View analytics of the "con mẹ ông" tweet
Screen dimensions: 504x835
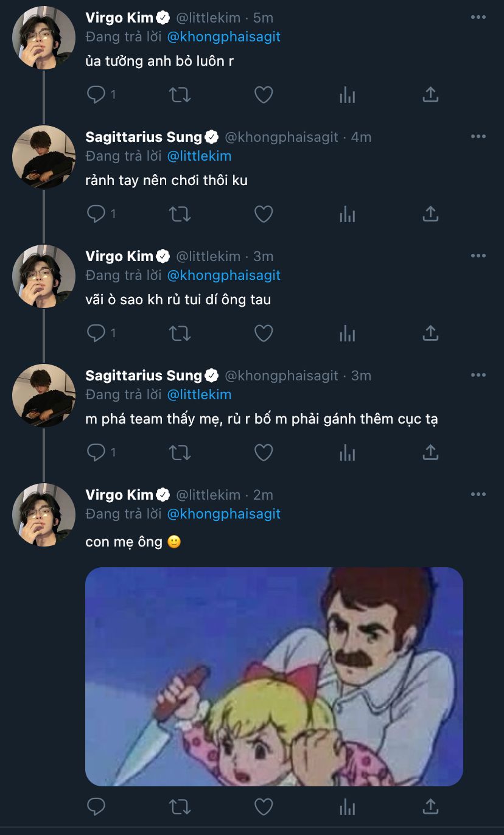[x=347, y=807]
